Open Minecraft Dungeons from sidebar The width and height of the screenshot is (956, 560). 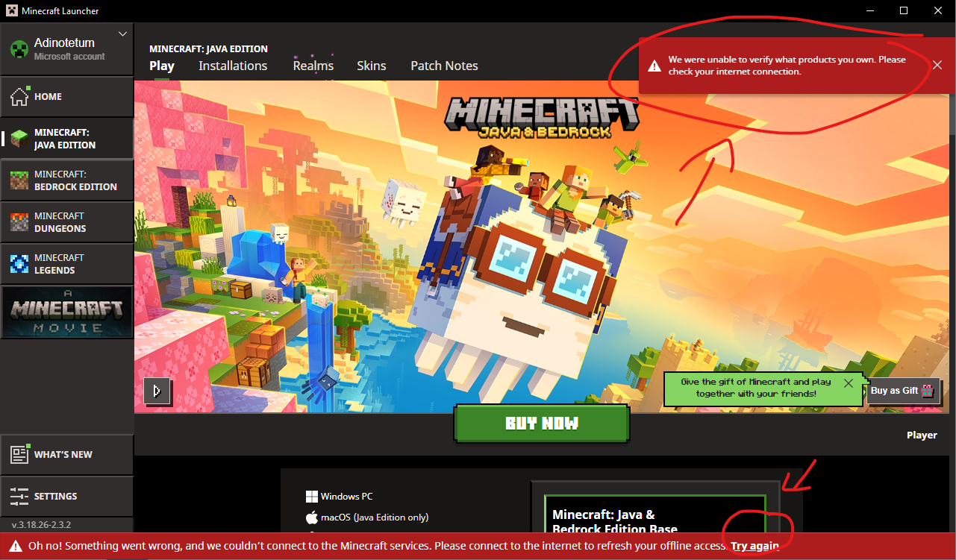tap(66, 222)
